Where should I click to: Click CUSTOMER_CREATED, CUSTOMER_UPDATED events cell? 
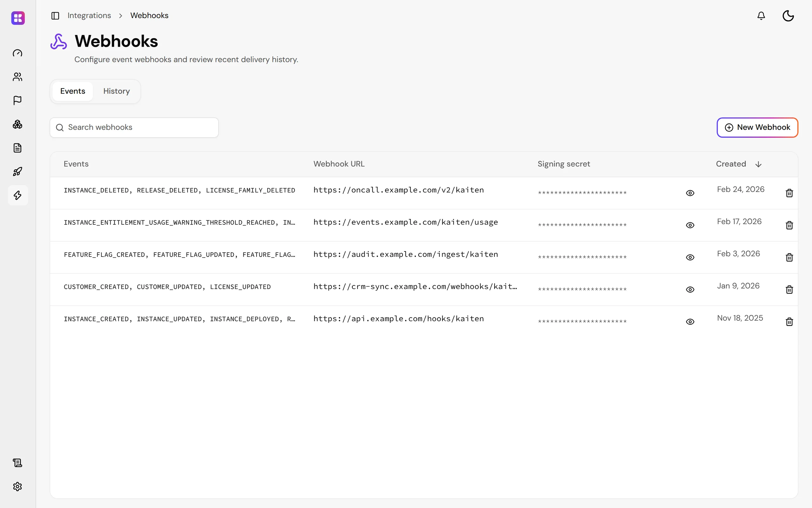pyautogui.click(x=167, y=287)
